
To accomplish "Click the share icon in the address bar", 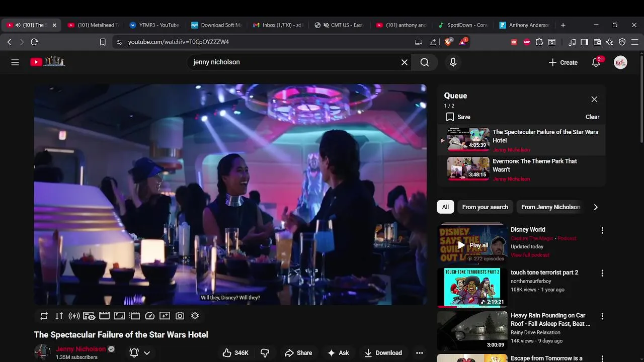I will 433,42.
